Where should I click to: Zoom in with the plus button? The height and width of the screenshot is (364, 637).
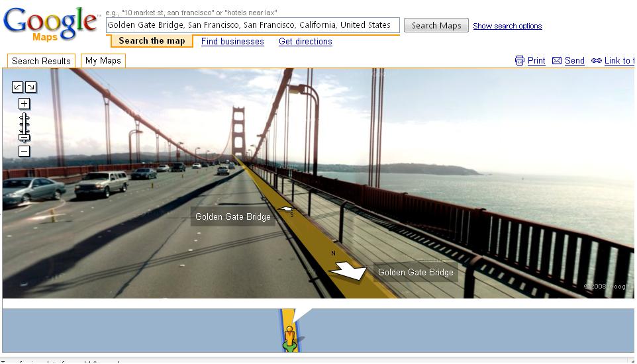(24, 104)
